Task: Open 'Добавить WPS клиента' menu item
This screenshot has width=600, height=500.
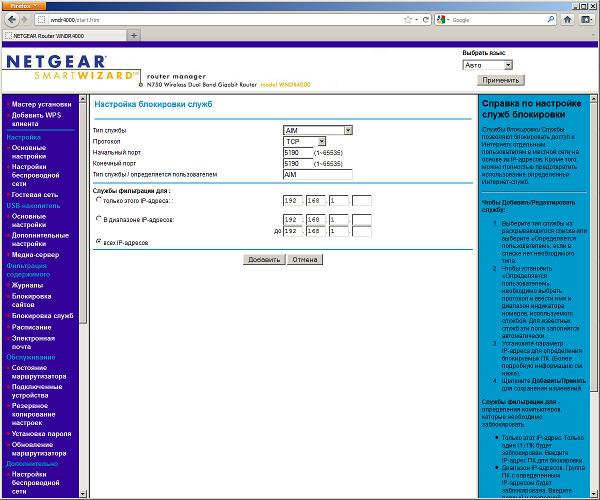Action: [36, 119]
